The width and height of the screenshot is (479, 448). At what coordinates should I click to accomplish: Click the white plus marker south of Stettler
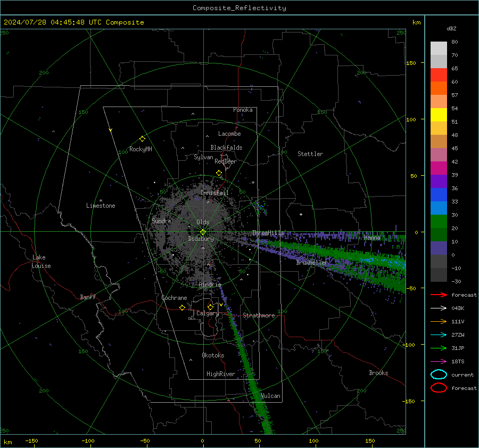click(301, 214)
